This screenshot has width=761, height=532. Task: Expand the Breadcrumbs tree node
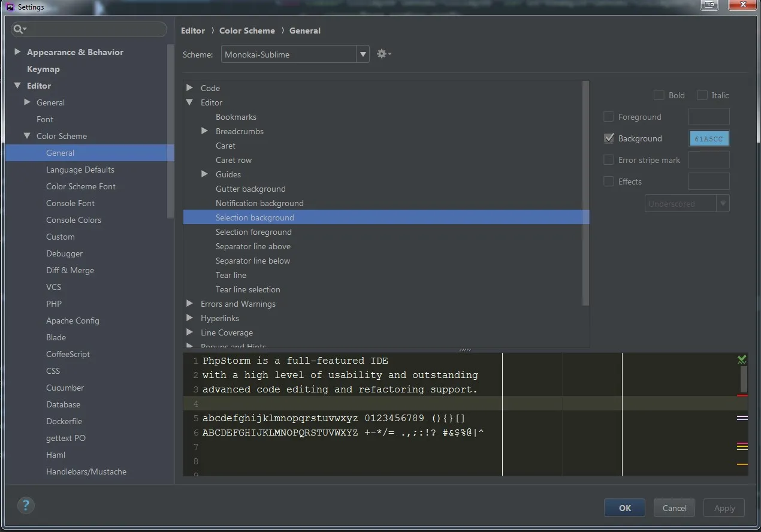(204, 131)
